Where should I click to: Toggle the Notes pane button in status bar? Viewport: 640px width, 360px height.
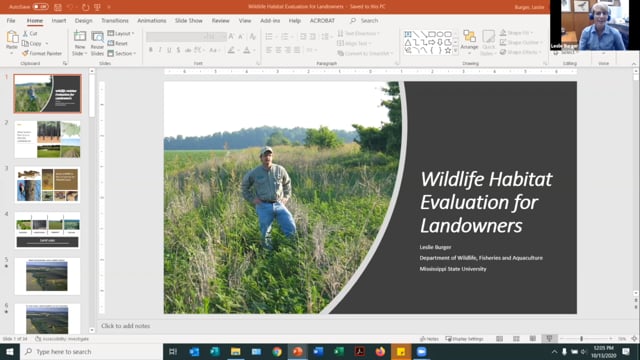429,339
